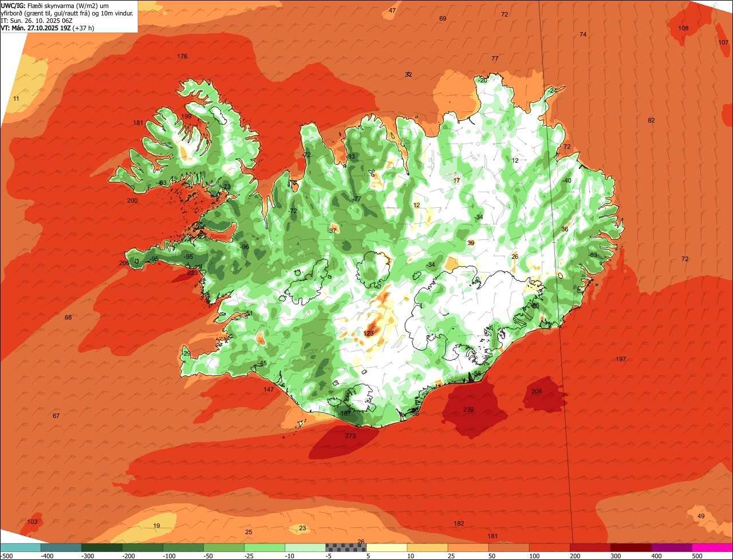The image size is (733, 560).
Task: Click the value 77 north of Iceland
Action: [495, 58]
